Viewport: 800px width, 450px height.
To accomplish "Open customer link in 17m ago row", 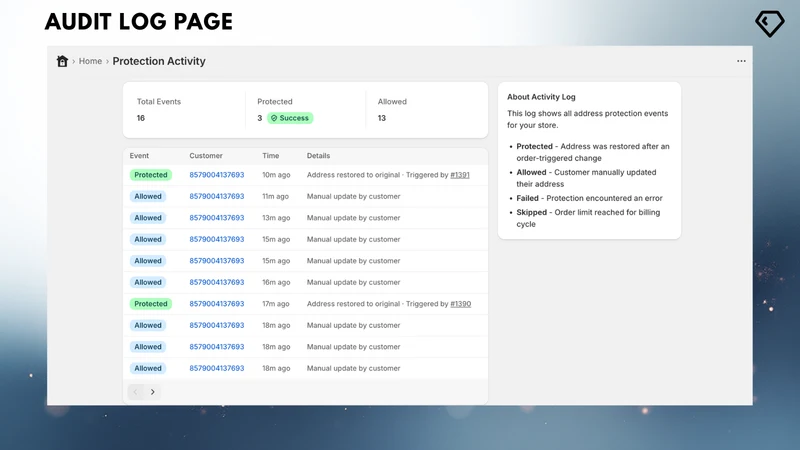I will click(217, 304).
